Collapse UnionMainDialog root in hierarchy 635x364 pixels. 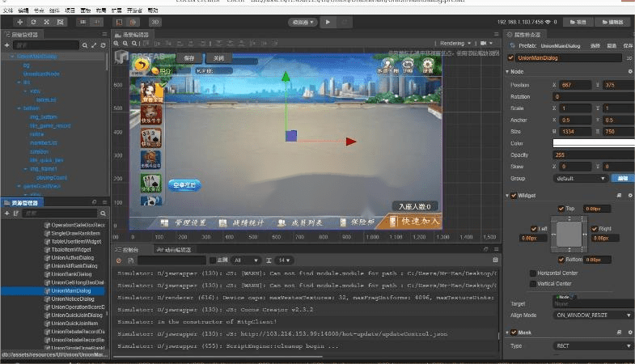pos(12,57)
